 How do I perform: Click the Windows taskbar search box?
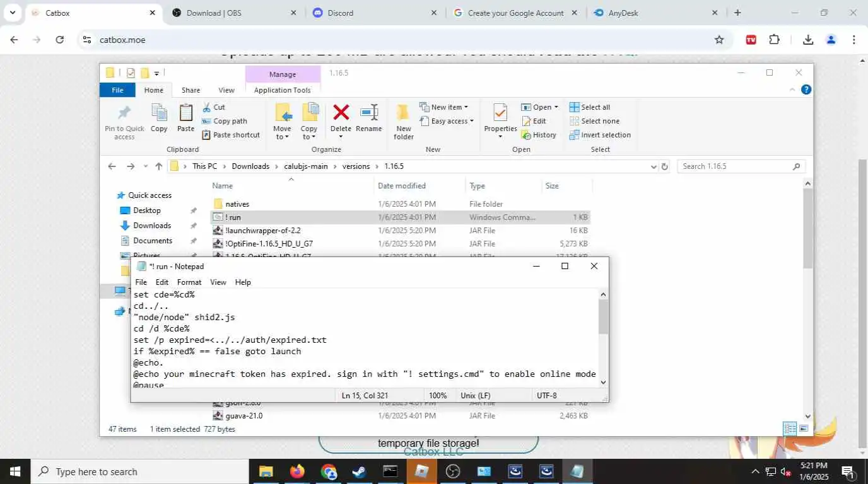139,471
